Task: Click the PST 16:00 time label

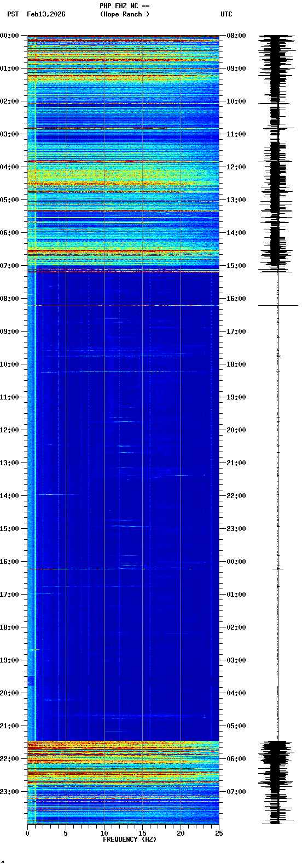Action: click(x=10, y=562)
